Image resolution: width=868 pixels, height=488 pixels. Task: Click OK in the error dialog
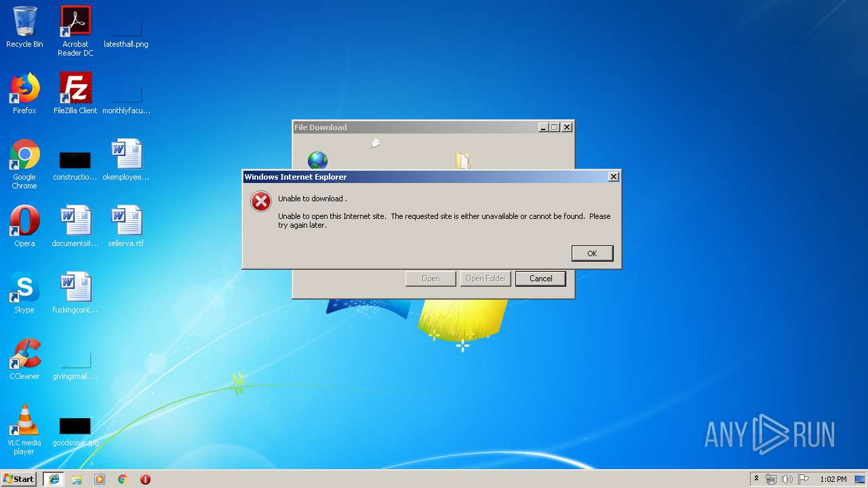[x=592, y=253]
